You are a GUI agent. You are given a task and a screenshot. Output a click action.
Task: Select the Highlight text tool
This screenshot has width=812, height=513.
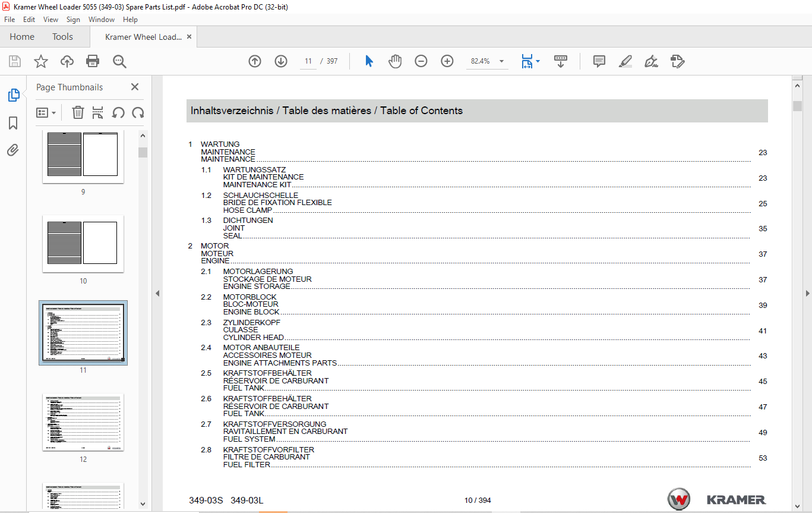625,61
